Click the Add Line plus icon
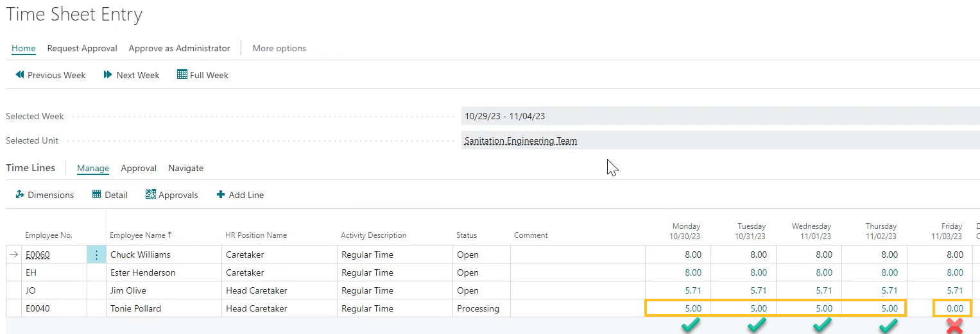Image resolution: width=980 pixels, height=334 pixels. tap(221, 195)
